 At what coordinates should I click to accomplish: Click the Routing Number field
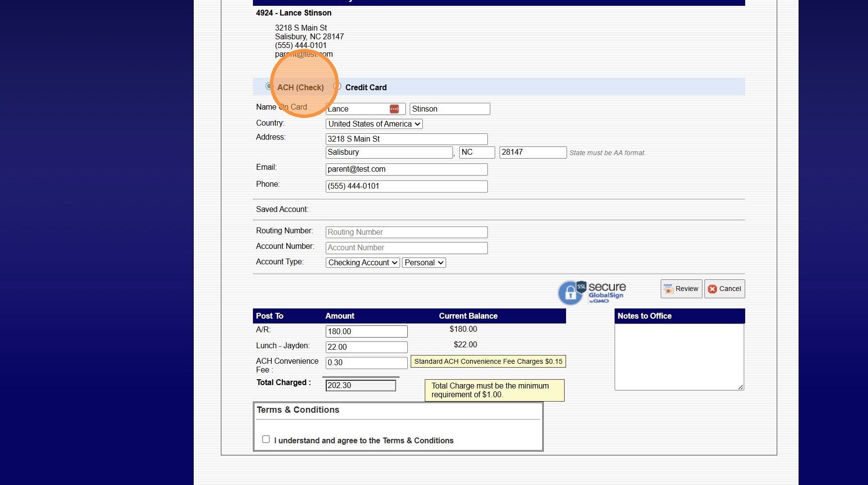click(406, 232)
